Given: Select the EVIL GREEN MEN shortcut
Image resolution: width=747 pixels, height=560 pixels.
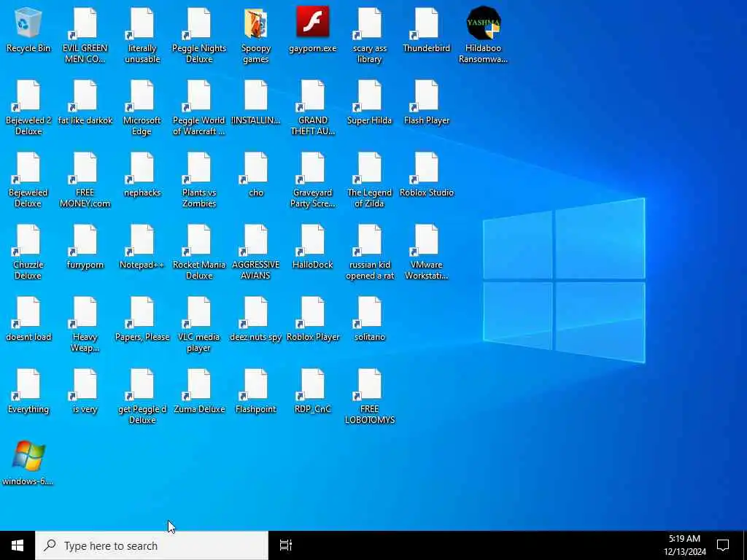Looking at the screenshot, I should (85, 35).
